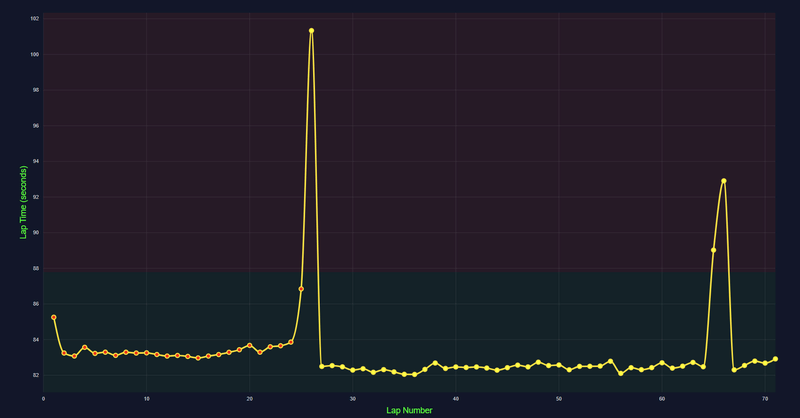
Task: Click the lap 25 point near 87 seconds
Action: [301, 289]
